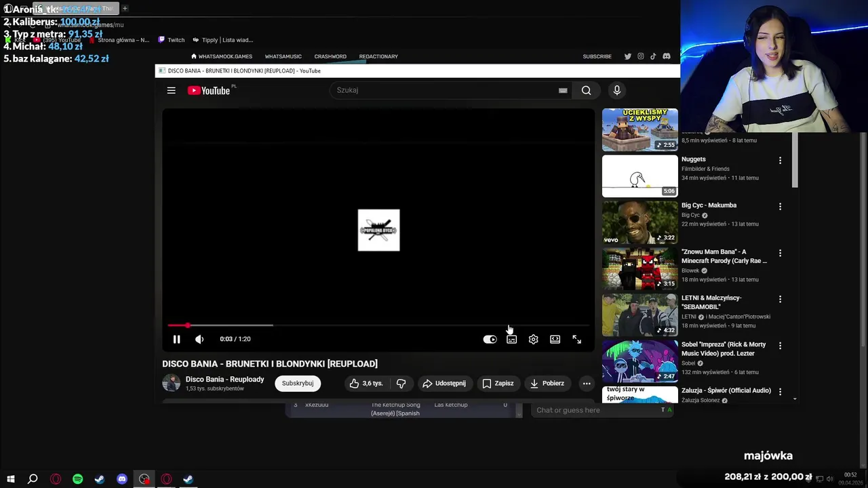Click the magnifying glass search button
The height and width of the screenshot is (488, 868).
pyautogui.click(x=586, y=90)
